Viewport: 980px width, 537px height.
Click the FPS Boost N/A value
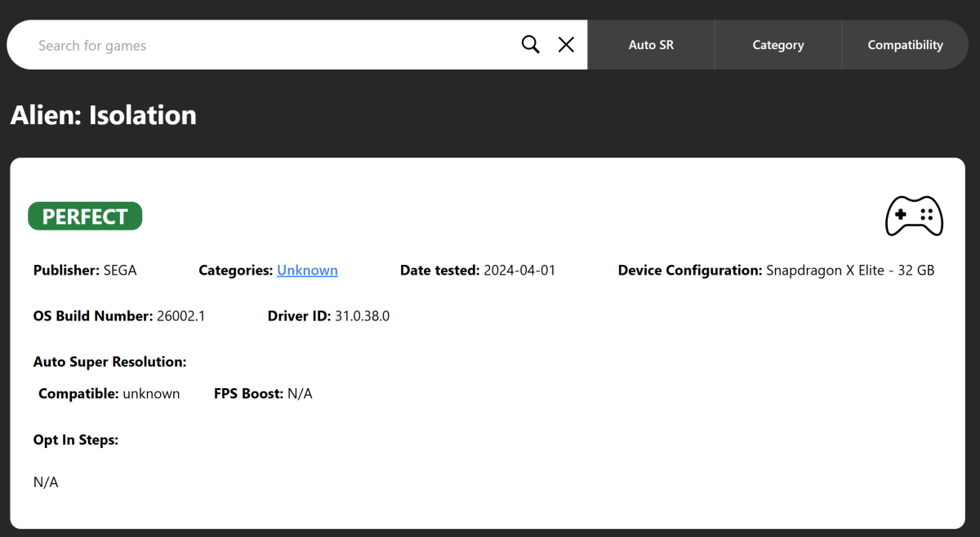coord(299,394)
